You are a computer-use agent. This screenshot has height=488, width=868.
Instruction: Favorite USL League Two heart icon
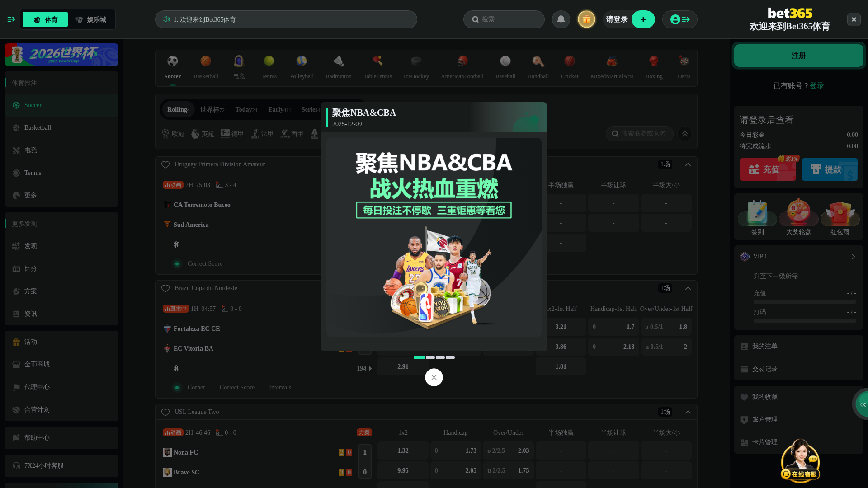165,412
